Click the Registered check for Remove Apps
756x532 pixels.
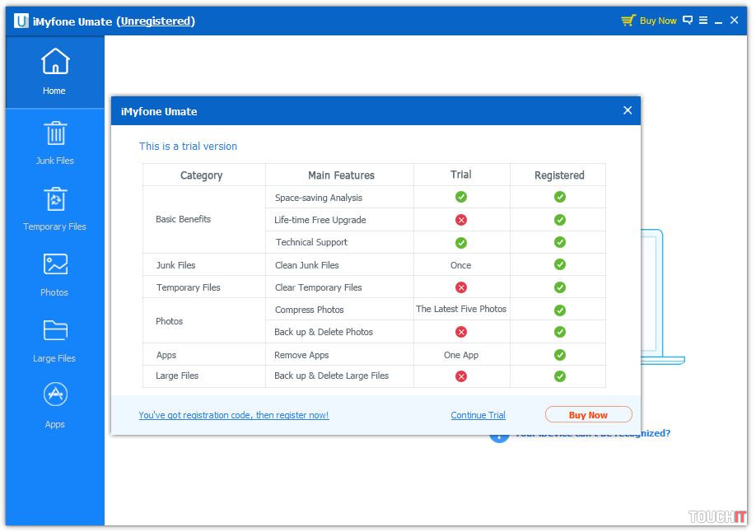click(x=560, y=355)
